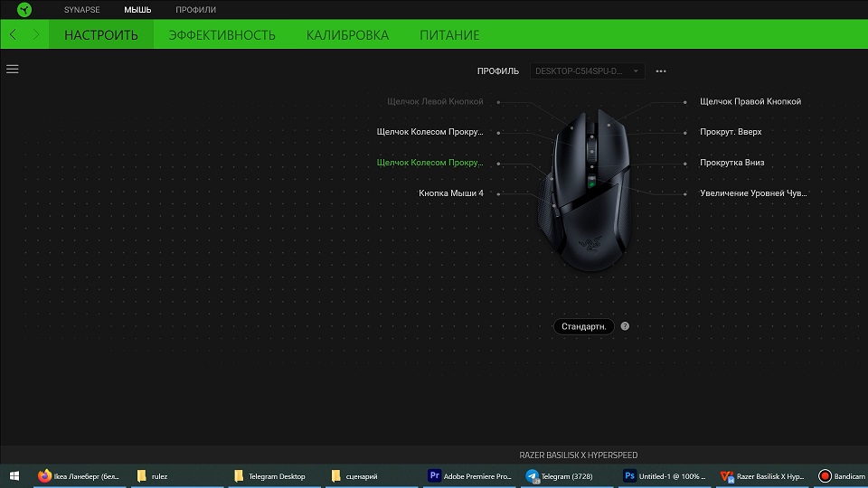Select Увеличение Уровней Чув... assignment
This screenshot has width=868, height=488.
click(x=753, y=193)
